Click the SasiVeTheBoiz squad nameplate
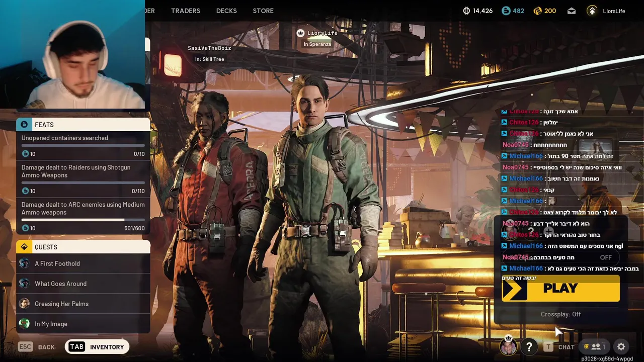 click(209, 48)
